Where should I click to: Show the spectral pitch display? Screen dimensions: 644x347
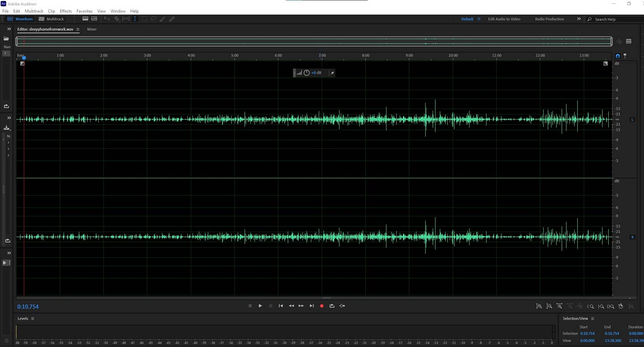pyautogui.click(x=94, y=19)
